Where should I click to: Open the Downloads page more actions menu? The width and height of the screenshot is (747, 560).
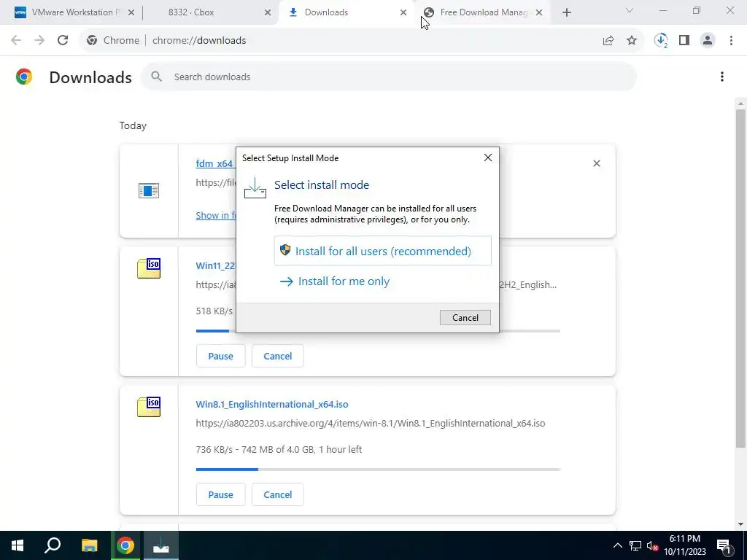point(721,77)
